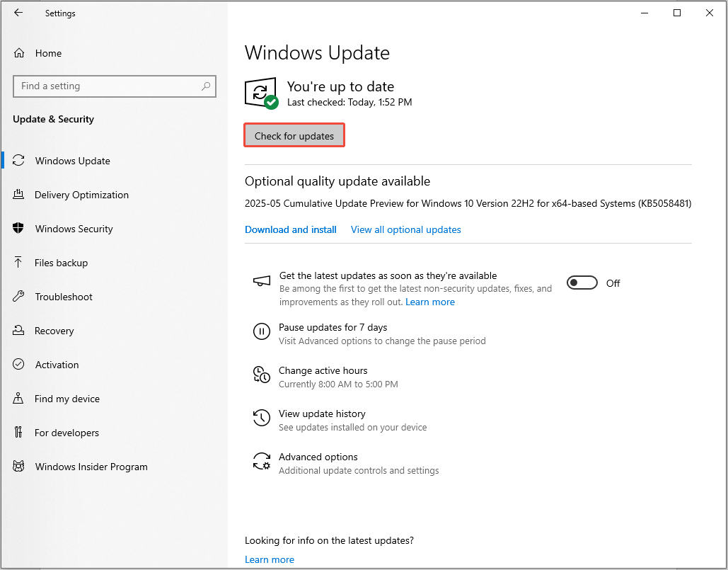Focus the Find a setting search box

click(x=106, y=86)
